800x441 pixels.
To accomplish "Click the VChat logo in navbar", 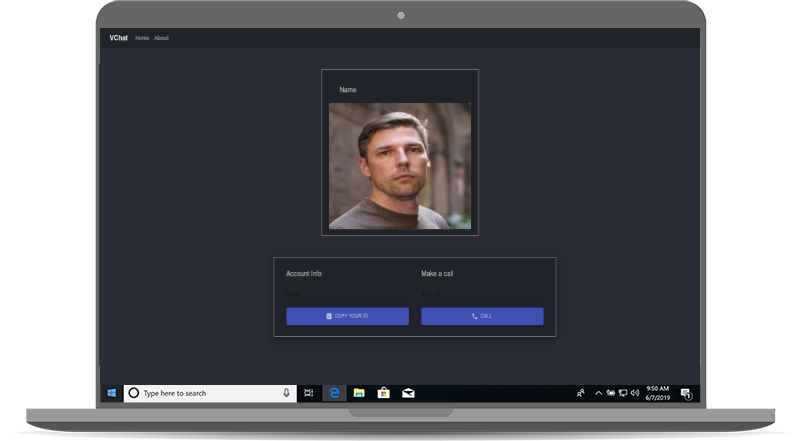I will coord(118,38).
